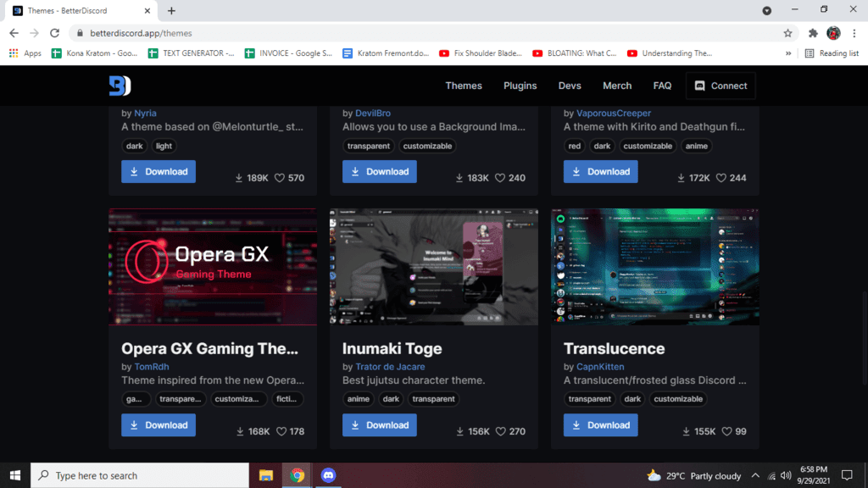
Task: Open File Explorer from the taskbar
Action: click(x=266, y=475)
